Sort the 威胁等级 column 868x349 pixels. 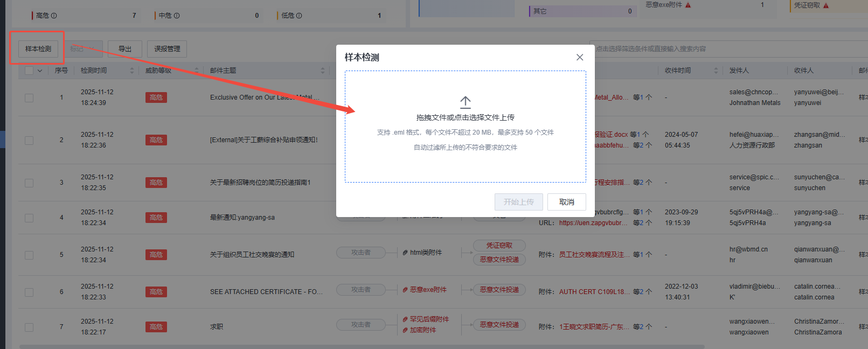[x=197, y=71]
